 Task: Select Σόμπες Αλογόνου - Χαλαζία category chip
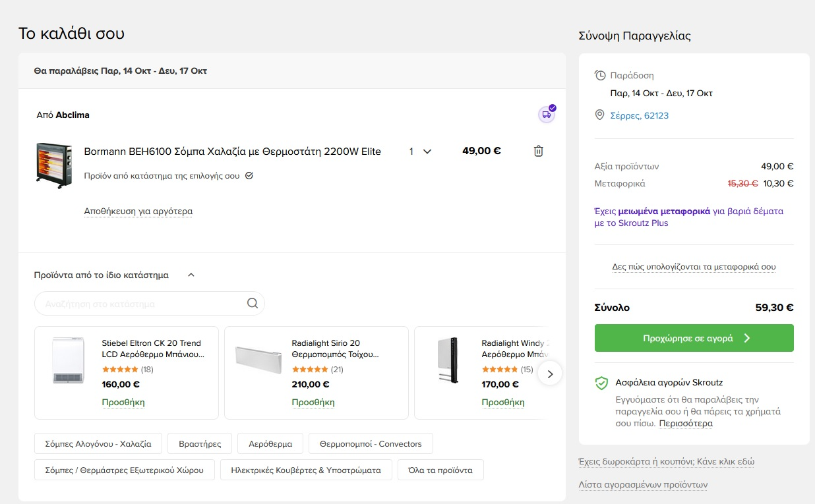(98, 443)
